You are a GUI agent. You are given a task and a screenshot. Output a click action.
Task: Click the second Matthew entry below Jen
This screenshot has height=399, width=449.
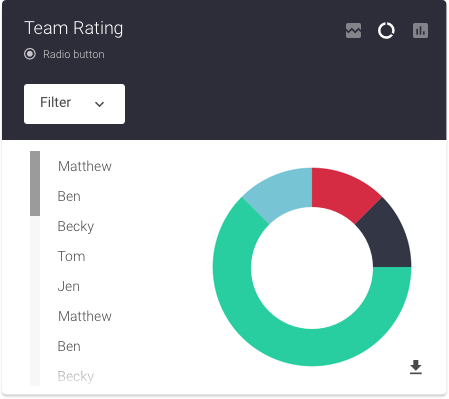pos(85,316)
